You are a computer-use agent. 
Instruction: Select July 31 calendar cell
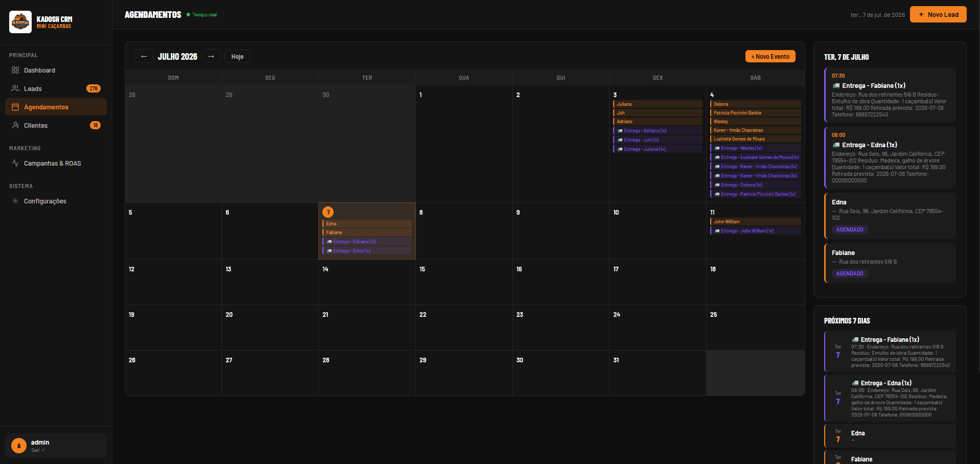tap(658, 373)
